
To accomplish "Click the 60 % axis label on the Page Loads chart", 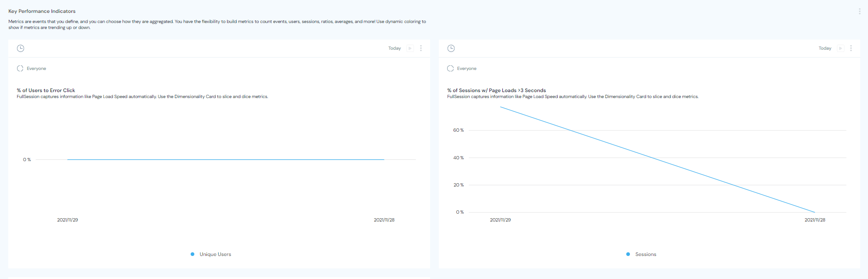I will pos(459,130).
